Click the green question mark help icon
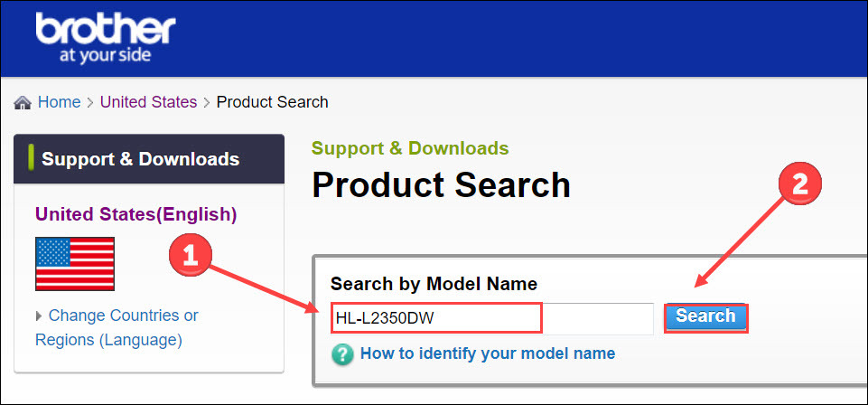This screenshot has height=405, width=868. coord(342,354)
